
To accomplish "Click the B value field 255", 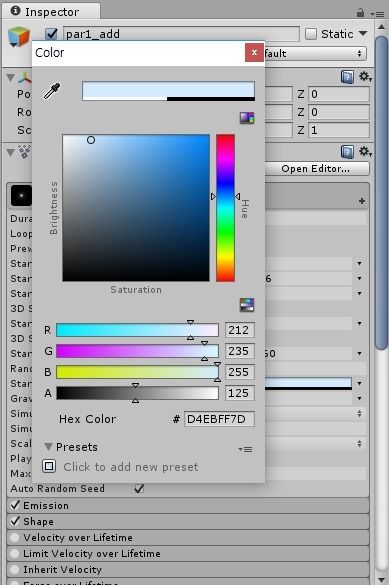I will [239, 372].
